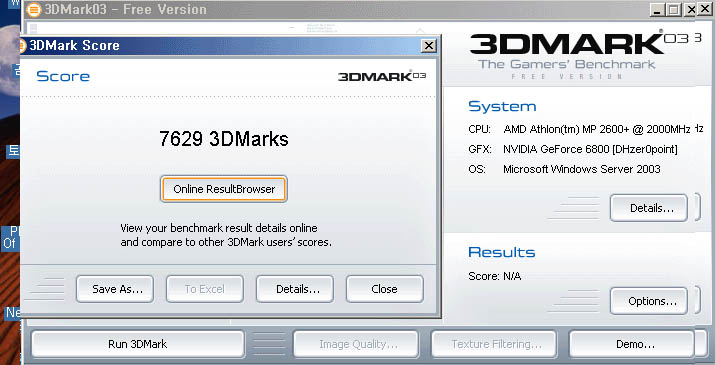Click the Score heading in the dialog
This screenshot has height=365, width=716.
coord(63,76)
